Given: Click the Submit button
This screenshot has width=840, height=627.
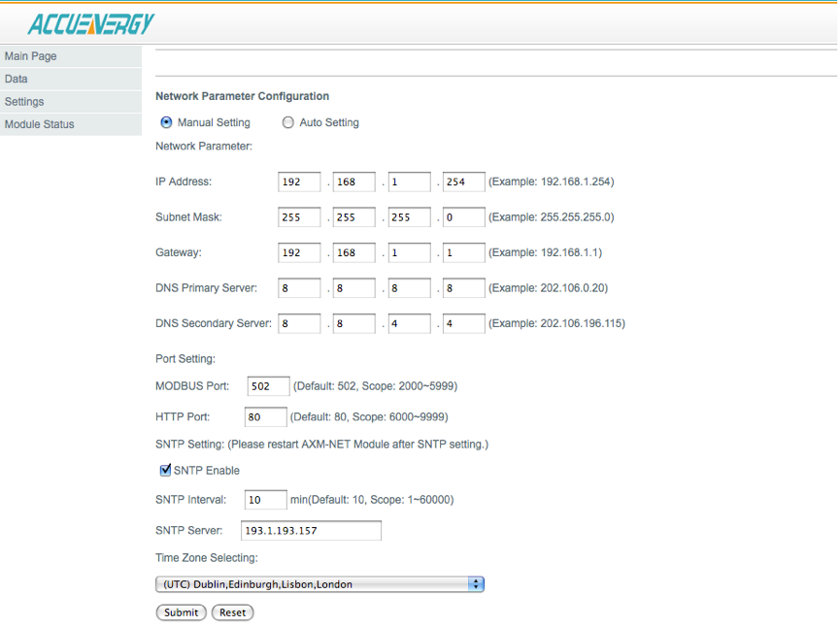Looking at the screenshot, I should pos(181,612).
